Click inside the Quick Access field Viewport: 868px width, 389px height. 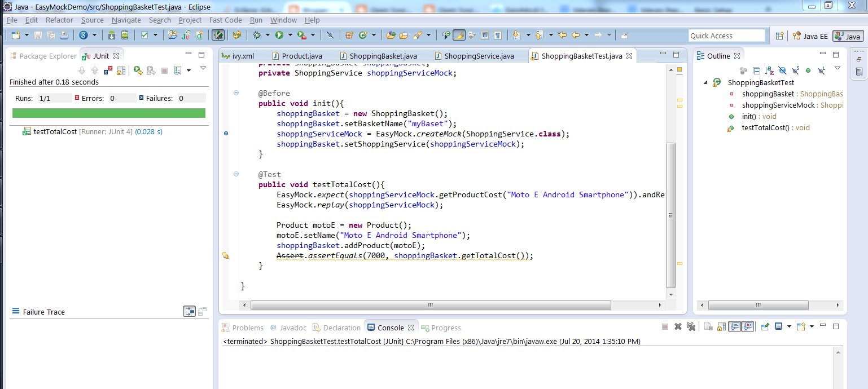point(727,35)
